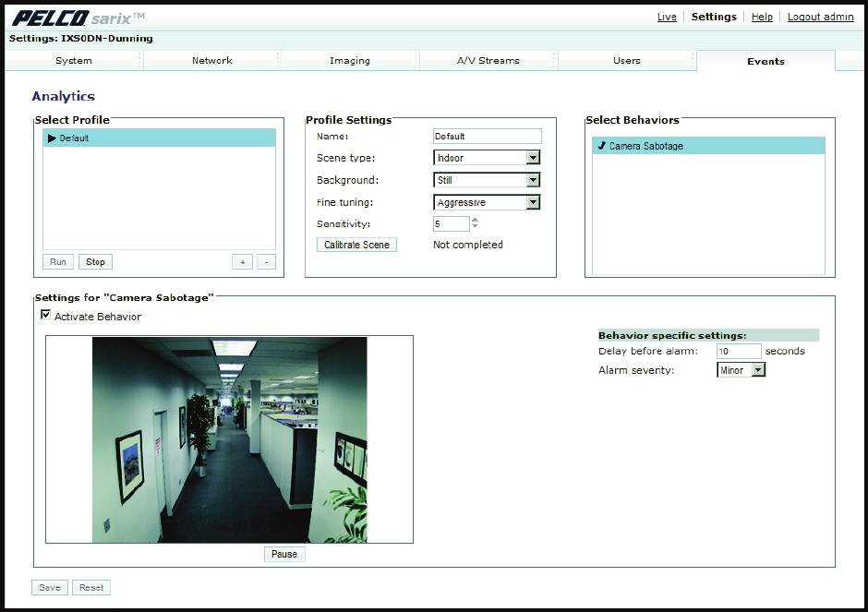Open the Scene type dropdown
868x612 pixels.
click(x=487, y=158)
